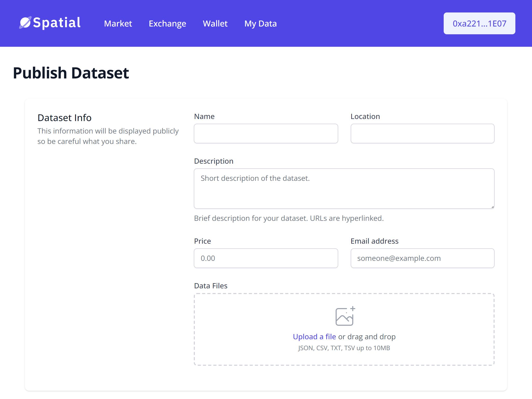This screenshot has height=399, width=532.
Task: Go to the Exchange page
Action: click(x=167, y=23)
